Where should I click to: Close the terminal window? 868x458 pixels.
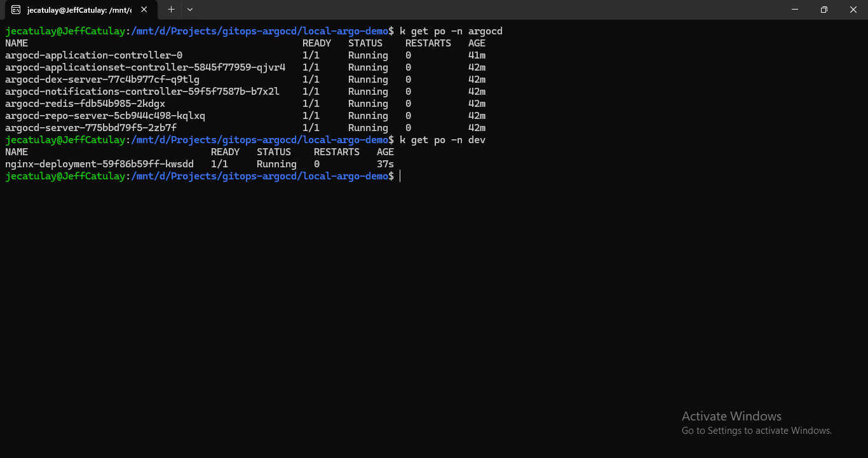click(853, 10)
